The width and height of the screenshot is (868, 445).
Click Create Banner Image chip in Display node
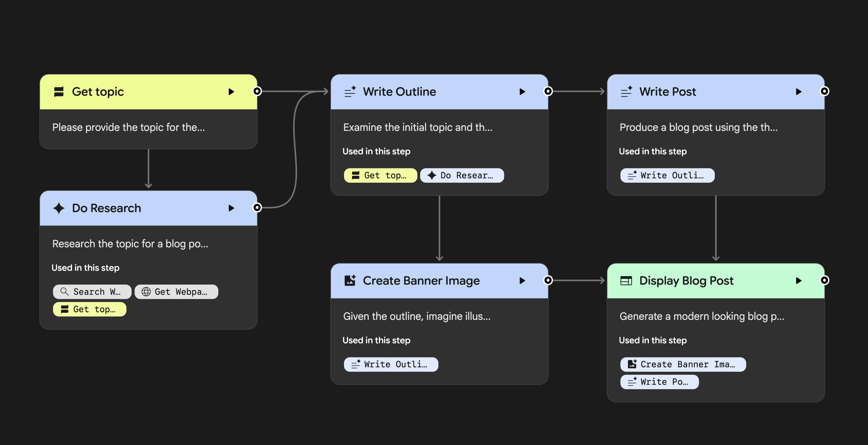click(x=683, y=365)
